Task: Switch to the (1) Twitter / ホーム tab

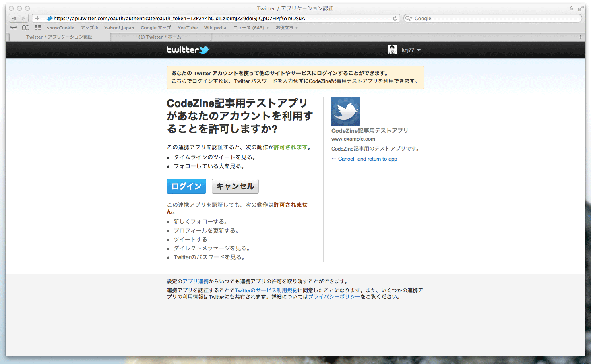Action: pos(160,37)
